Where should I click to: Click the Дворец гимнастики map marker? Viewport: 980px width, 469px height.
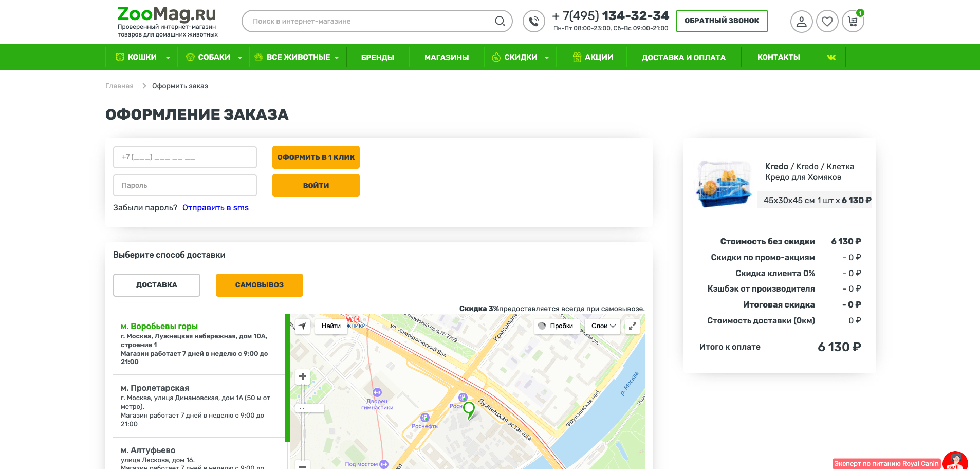point(377,393)
